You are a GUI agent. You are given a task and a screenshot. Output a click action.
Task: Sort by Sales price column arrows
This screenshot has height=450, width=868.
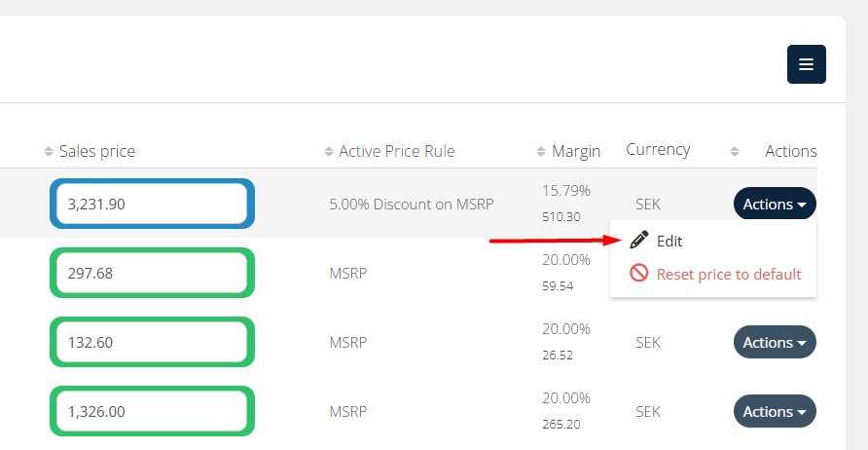click(49, 152)
